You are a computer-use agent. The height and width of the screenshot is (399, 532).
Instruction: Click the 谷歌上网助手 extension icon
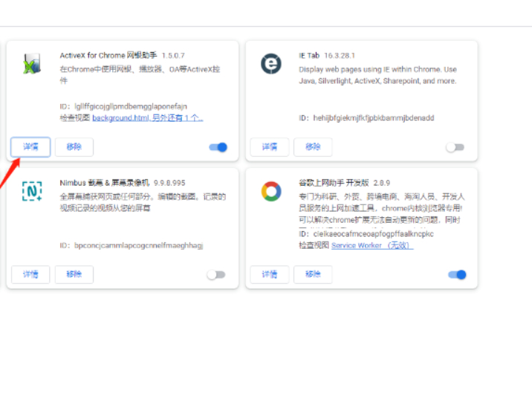coord(270,192)
